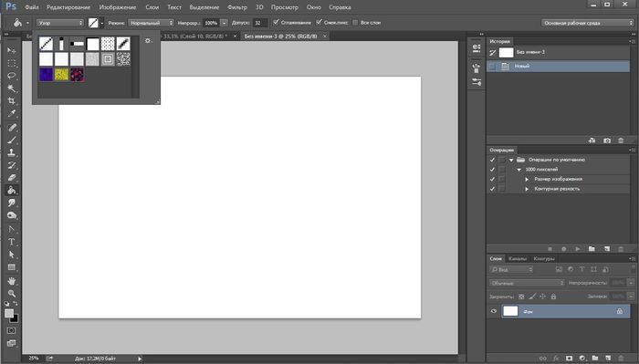
Task: Delete current history state trash icon
Action: [621, 140]
